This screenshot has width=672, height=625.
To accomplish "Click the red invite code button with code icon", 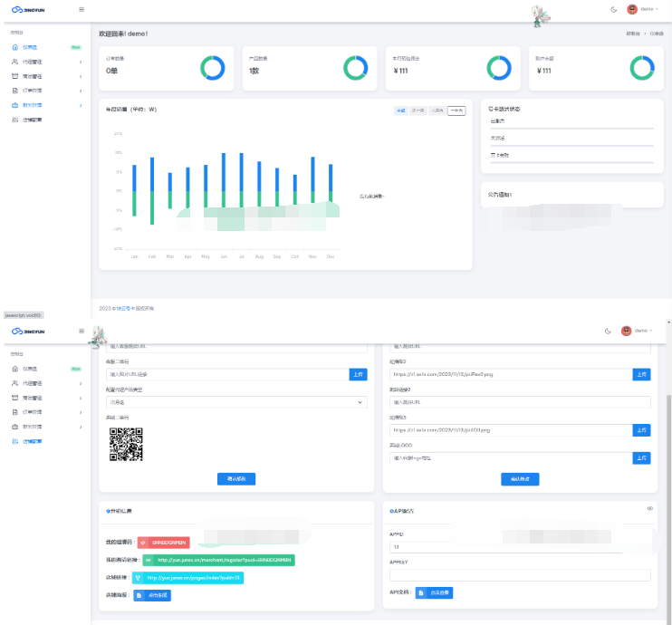I will (163, 543).
